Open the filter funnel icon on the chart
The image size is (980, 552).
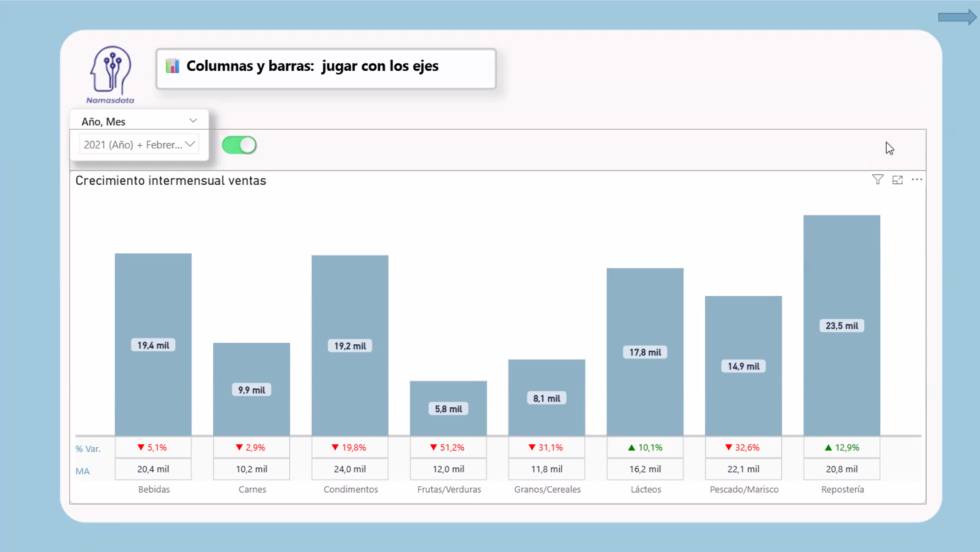coord(878,179)
